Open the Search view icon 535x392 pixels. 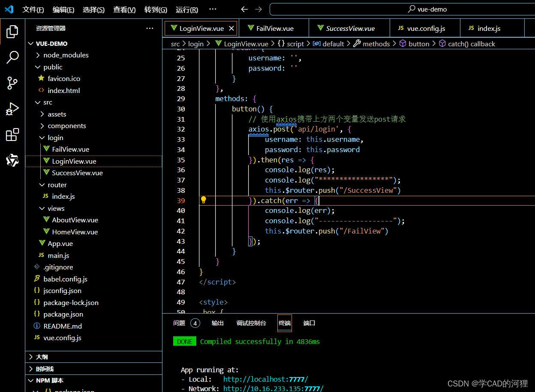coord(12,57)
